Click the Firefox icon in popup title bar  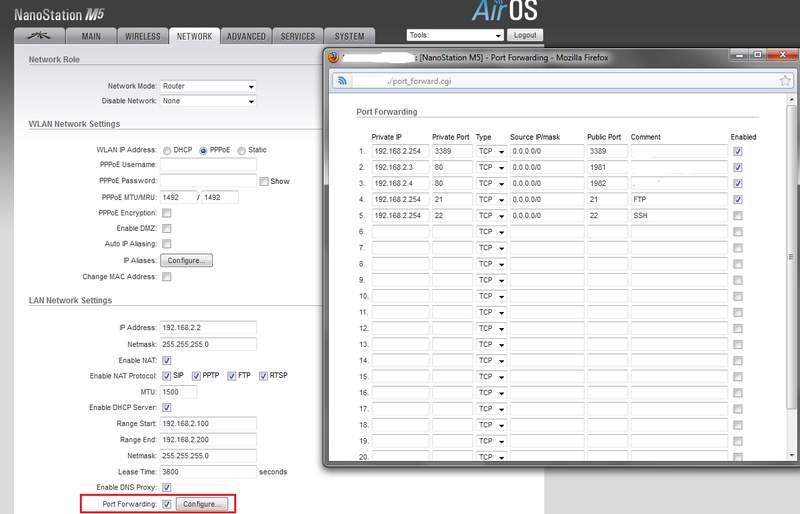coord(334,57)
